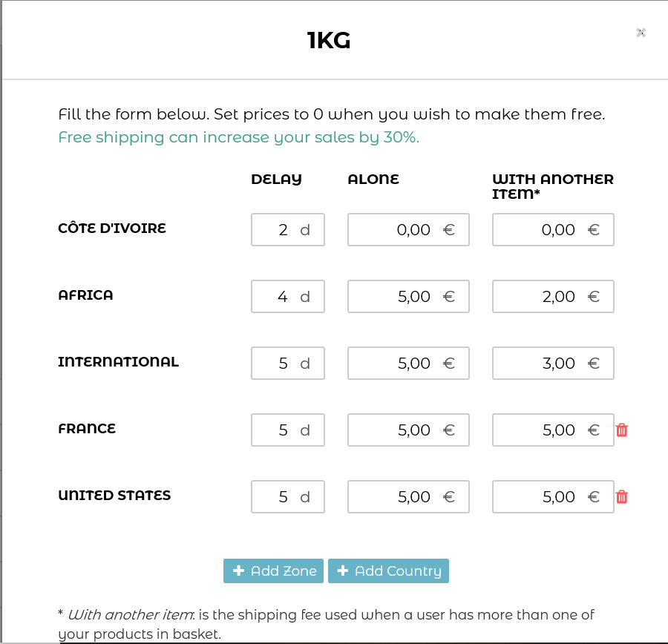Change France alone shipping price
Screen dimensions: 668x644
point(397,430)
